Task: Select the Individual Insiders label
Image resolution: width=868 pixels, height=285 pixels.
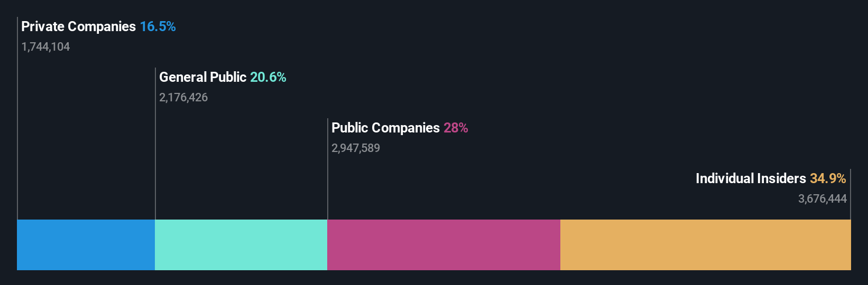Action: click(x=751, y=178)
